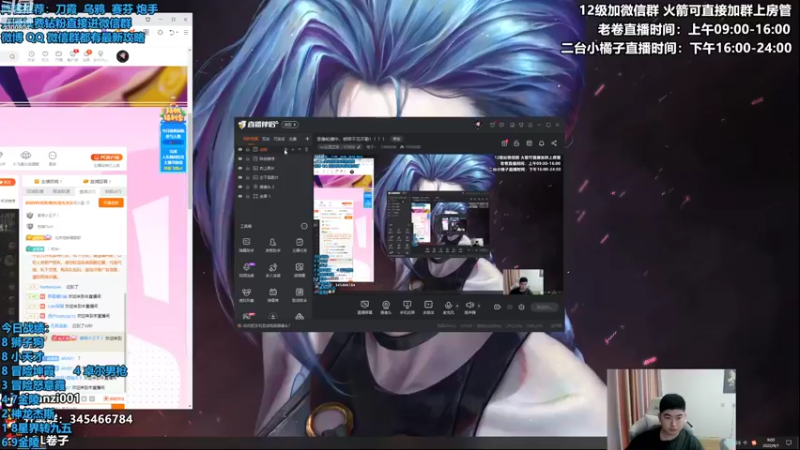This screenshot has width=800, height=450.
Task: Click the orange PC客户端 button
Action: (106, 158)
